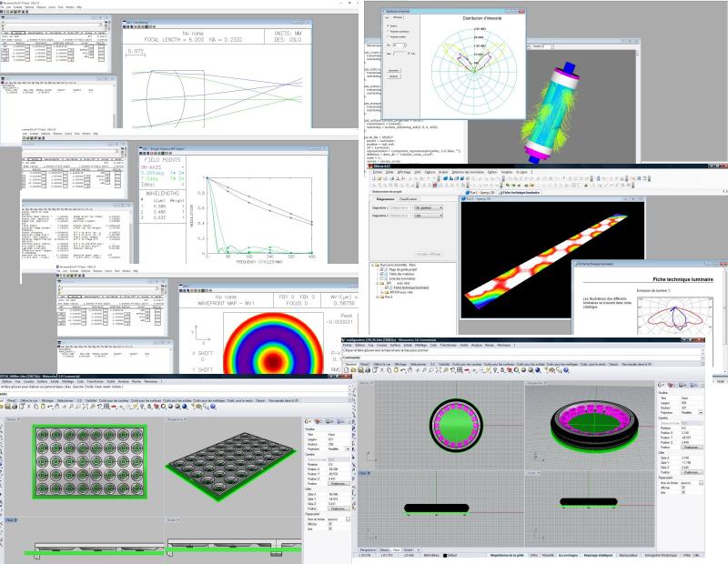Viewport: 728px width, 564px height.
Task: Select Dessus viewport tab at bottom of ring-model Rhino
Action: 382,550
